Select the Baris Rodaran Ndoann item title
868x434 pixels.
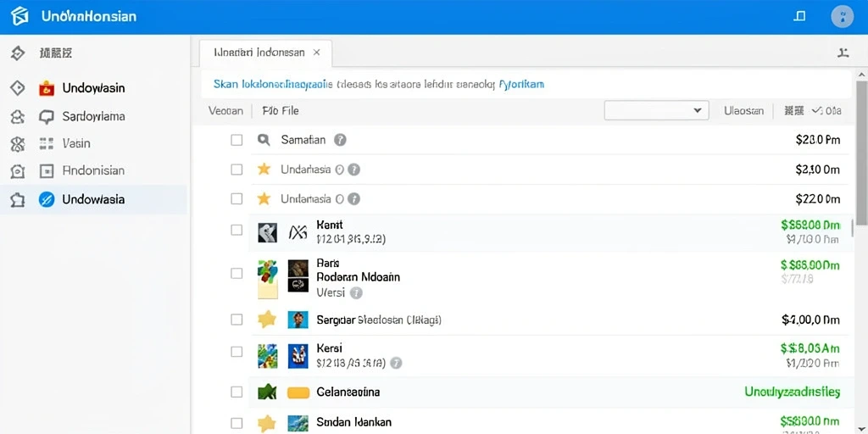(x=358, y=270)
